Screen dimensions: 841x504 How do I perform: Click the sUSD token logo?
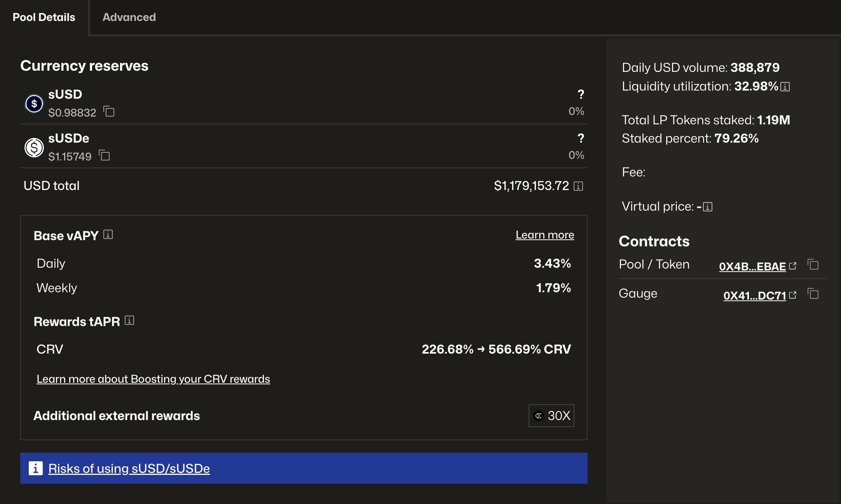(x=34, y=104)
